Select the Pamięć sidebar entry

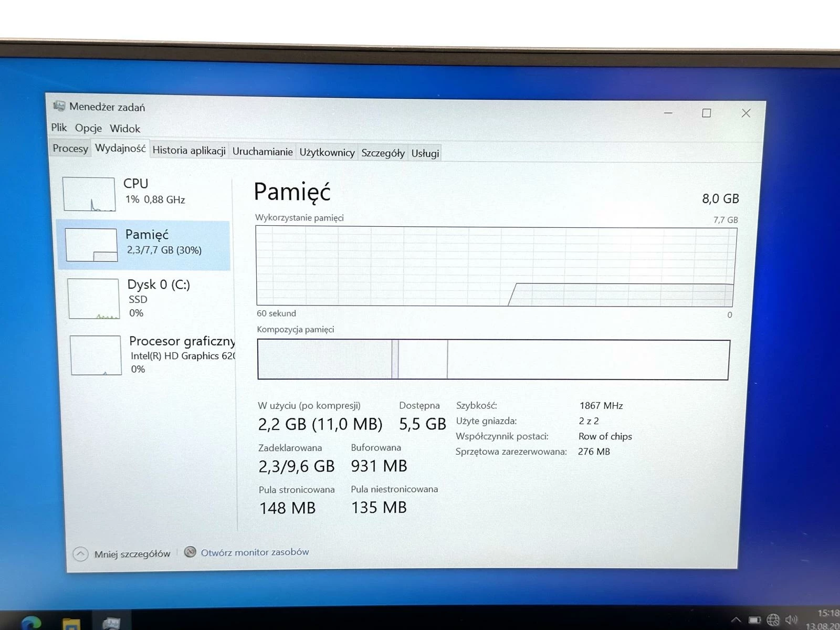coord(144,245)
